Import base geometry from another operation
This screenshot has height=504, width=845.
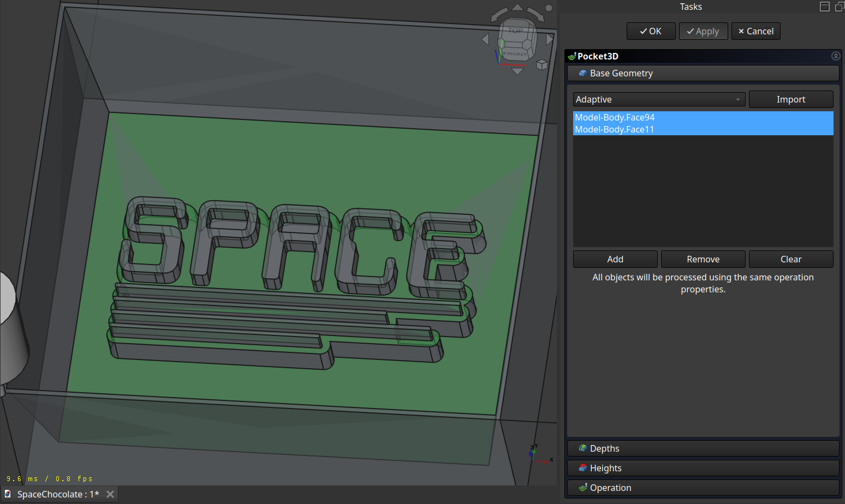coord(791,99)
